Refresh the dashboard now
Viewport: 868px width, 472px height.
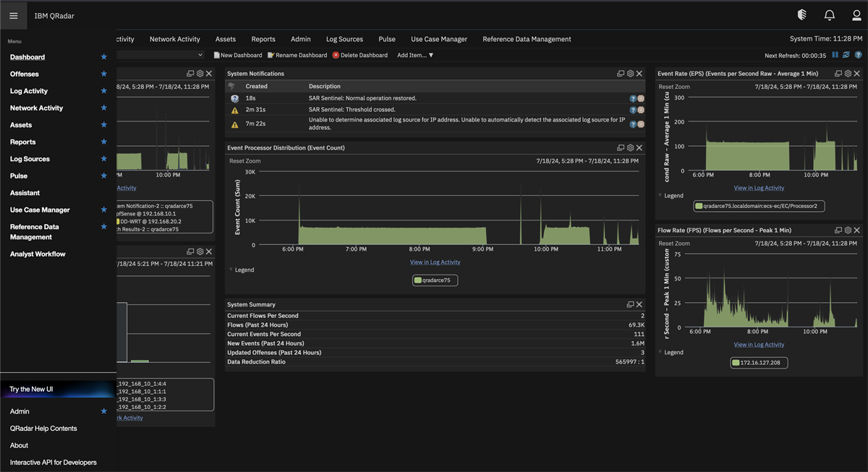pyautogui.click(x=846, y=55)
